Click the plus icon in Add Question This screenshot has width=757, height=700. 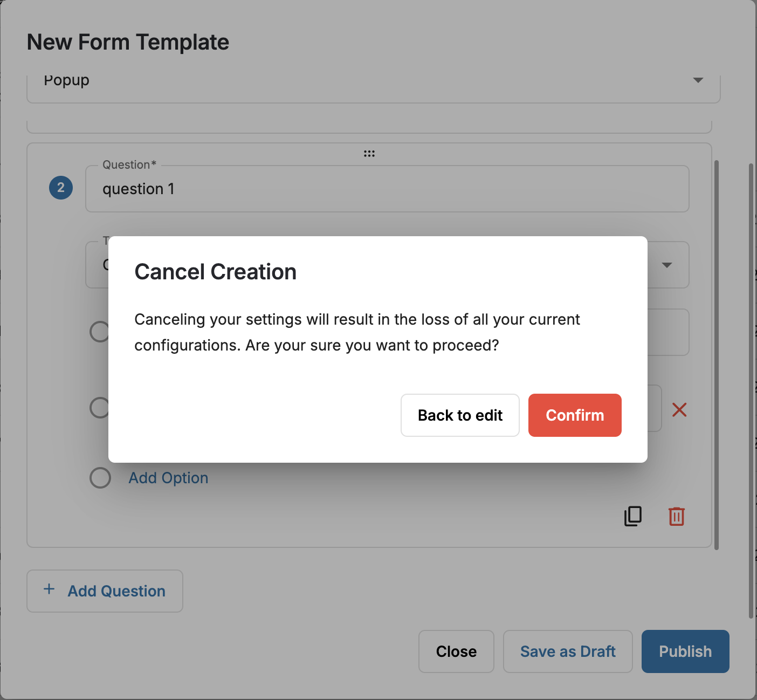point(49,589)
